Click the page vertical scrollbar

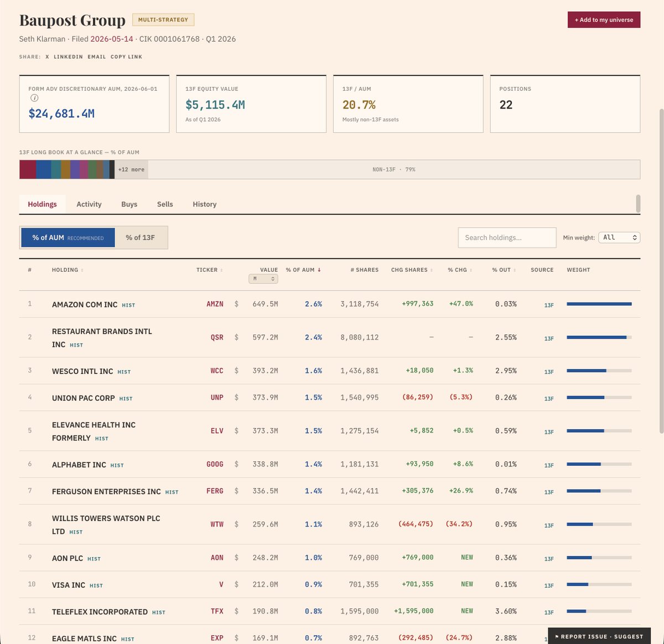tap(661, 271)
